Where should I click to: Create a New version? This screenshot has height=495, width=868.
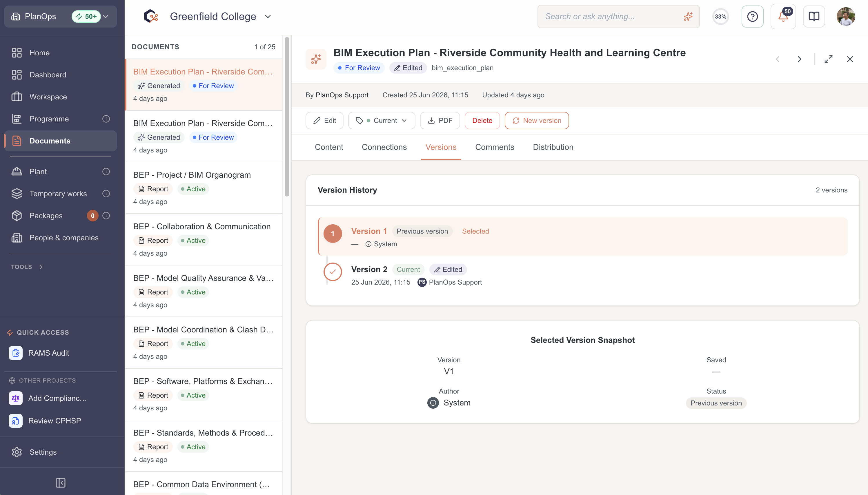537,120
